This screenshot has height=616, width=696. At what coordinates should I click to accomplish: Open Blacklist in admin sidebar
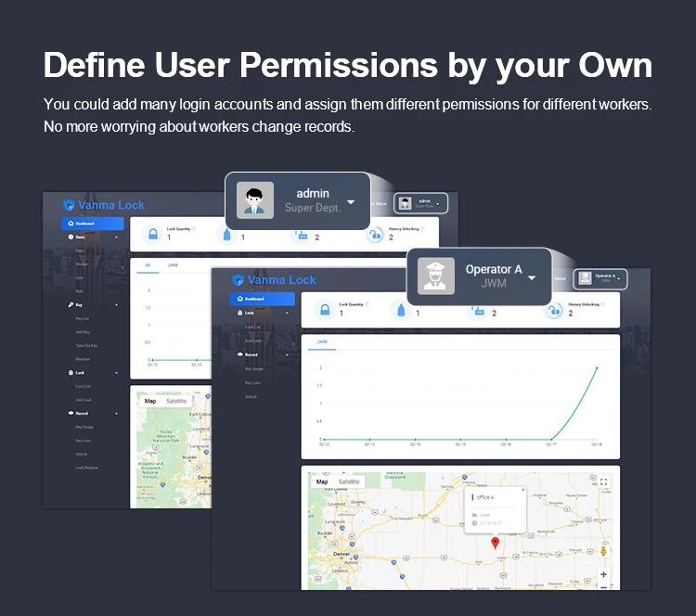click(x=83, y=359)
